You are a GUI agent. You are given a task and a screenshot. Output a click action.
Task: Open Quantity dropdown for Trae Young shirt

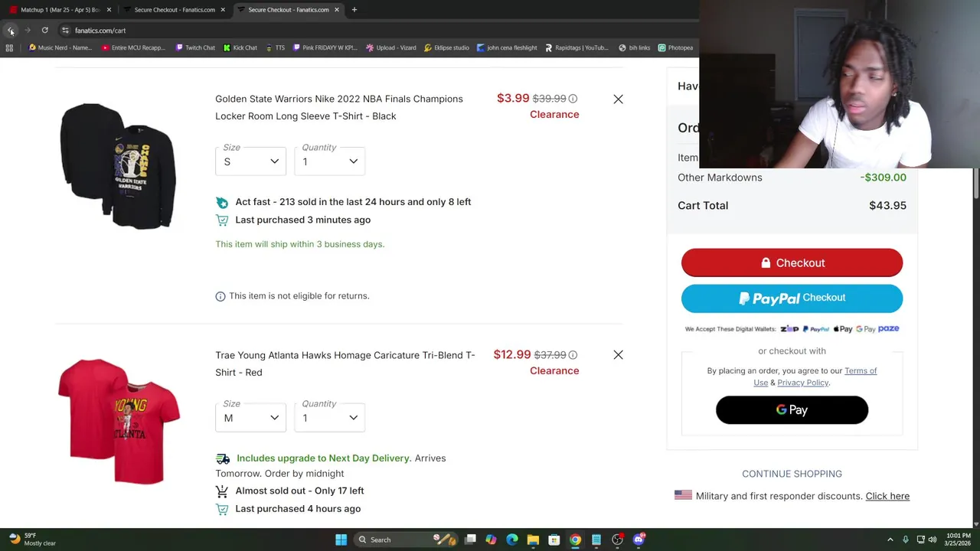pyautogui.click(x=329, y=418)
